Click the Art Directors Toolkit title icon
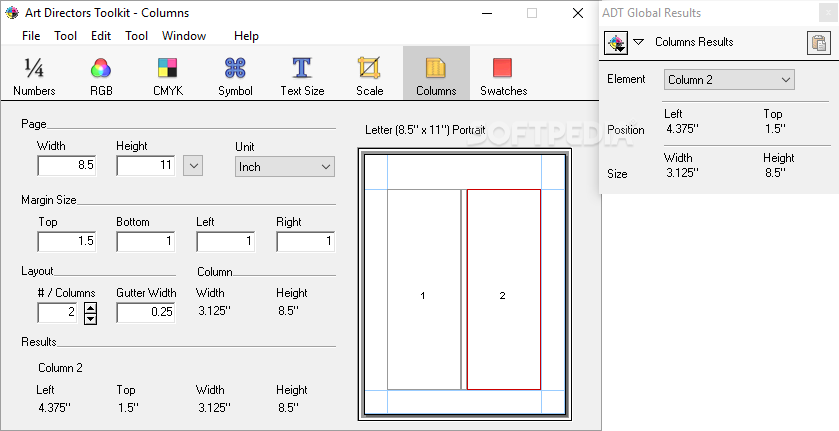Screen dimensions: 839x431 [x=12, y=13]
